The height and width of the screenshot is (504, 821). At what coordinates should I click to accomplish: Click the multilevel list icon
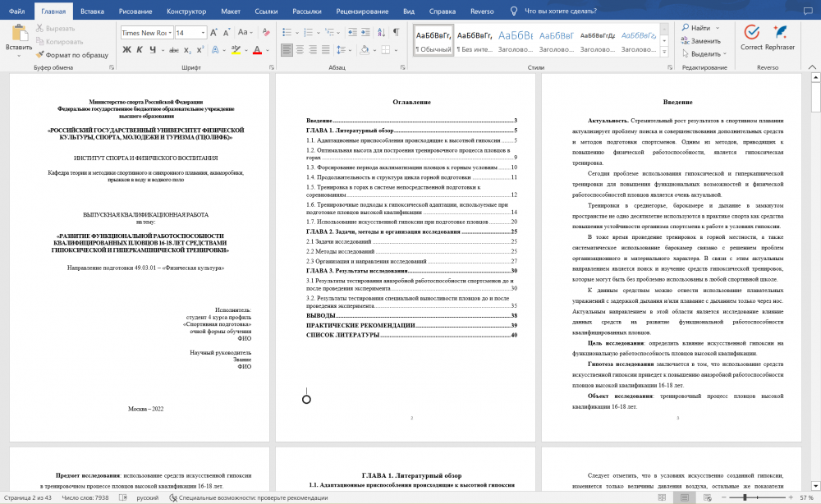[329, 33]
